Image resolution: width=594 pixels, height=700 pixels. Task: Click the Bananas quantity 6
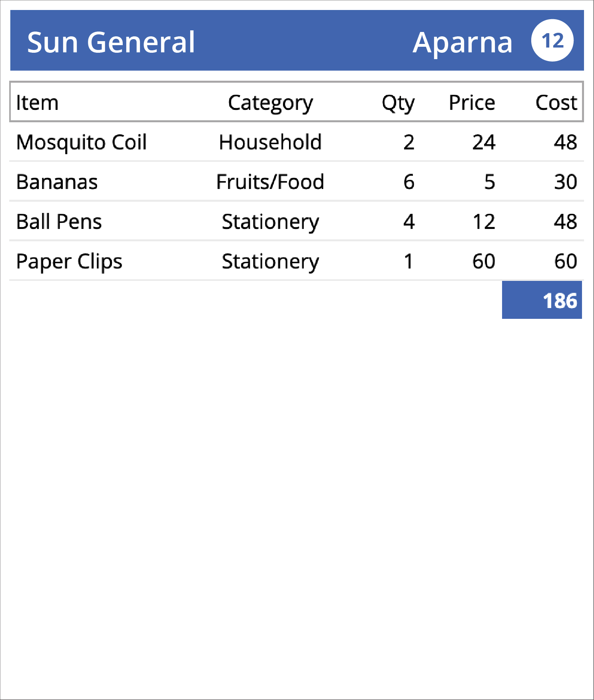pyautogui.click(x=409, y=182)
